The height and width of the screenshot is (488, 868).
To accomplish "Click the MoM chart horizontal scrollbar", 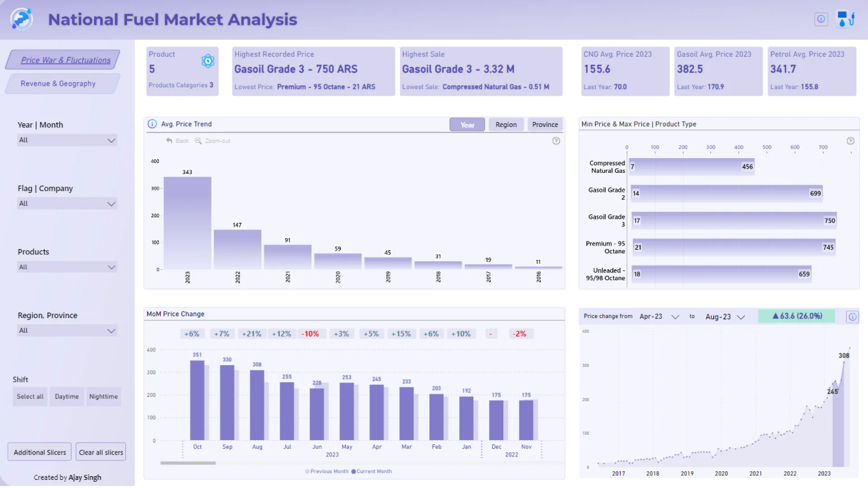I will coord(188,463).
